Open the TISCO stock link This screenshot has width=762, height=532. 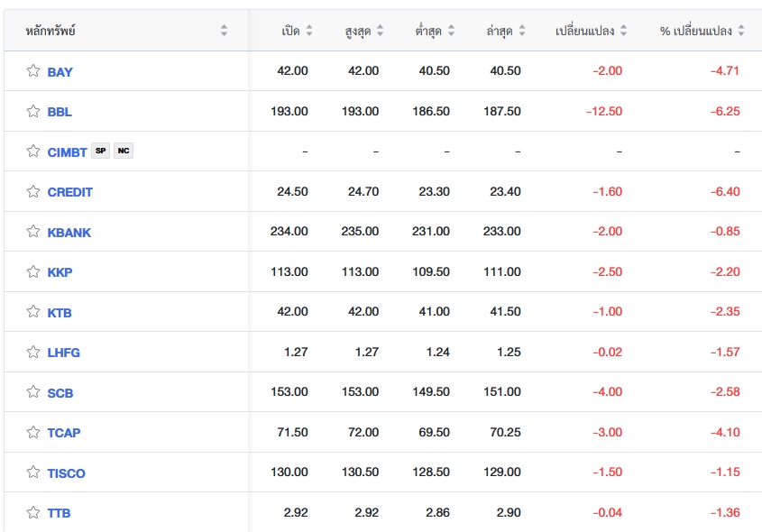[66, 473]
